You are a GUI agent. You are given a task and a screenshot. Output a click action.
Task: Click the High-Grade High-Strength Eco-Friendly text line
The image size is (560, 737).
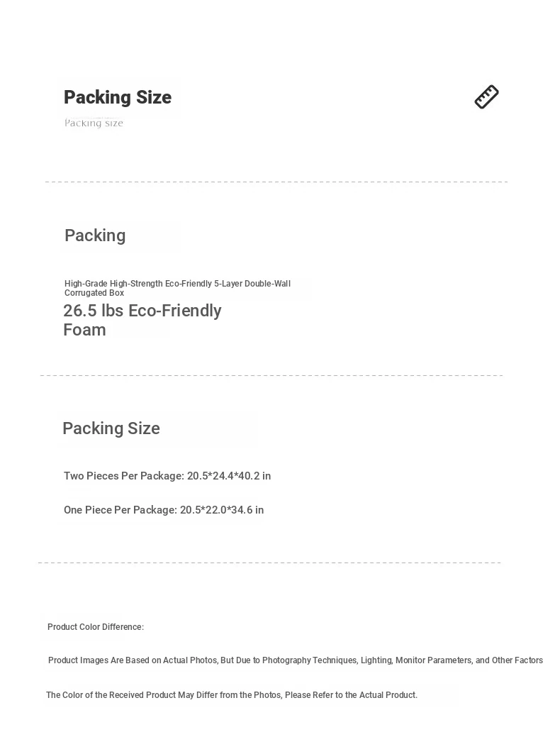tap(178, 284)
